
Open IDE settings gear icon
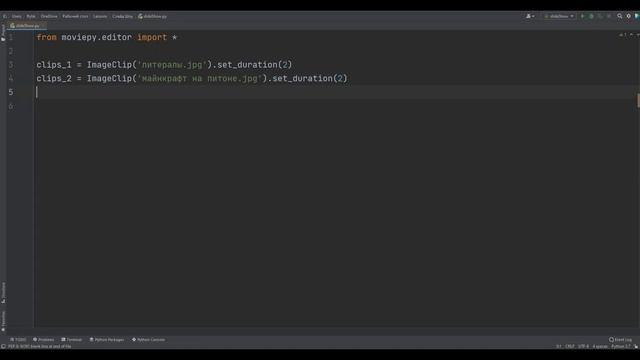(629, 16)
